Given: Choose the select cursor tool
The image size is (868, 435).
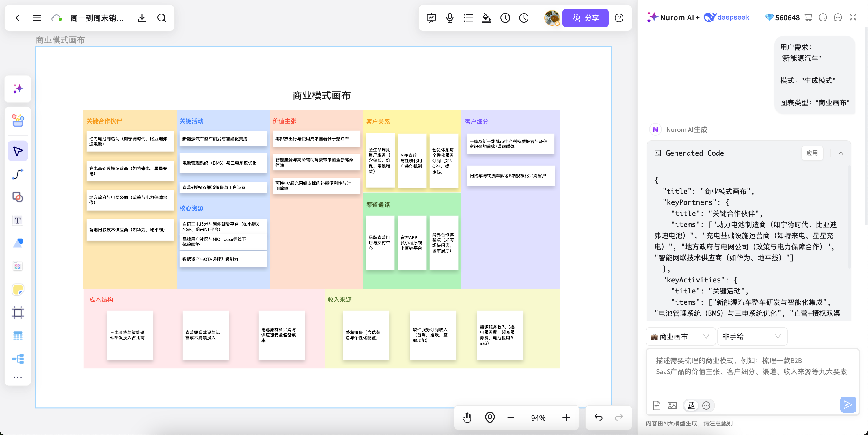Looking at the screenshot, I should click(x=18, y=151).
